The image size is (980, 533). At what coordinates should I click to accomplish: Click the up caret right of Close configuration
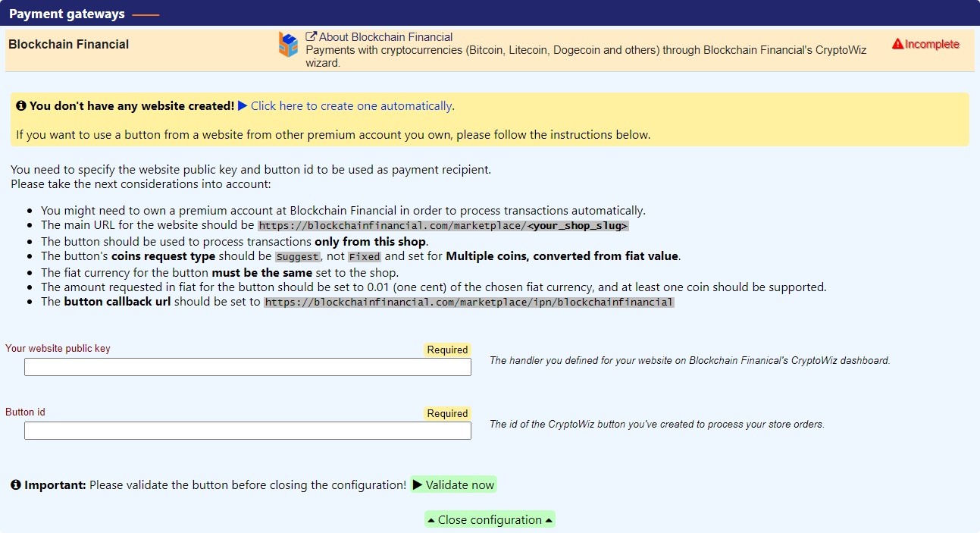tap(549, 520)
